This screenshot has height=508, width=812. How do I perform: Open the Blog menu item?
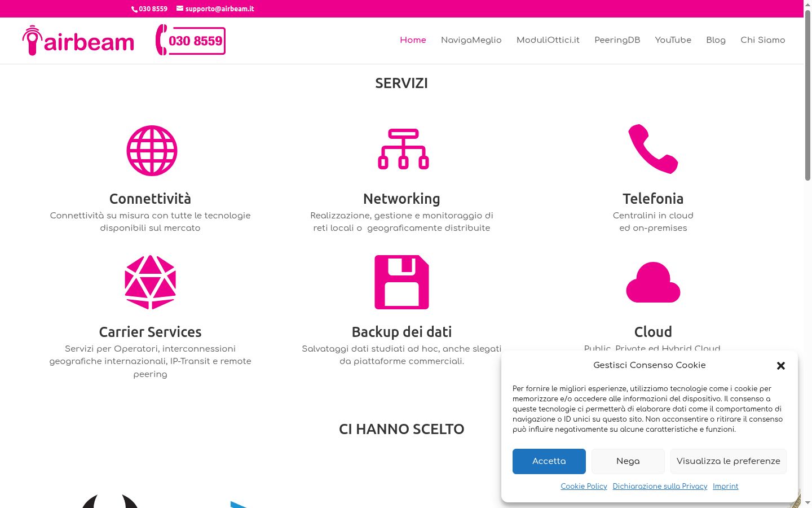(x=716, y=40)
